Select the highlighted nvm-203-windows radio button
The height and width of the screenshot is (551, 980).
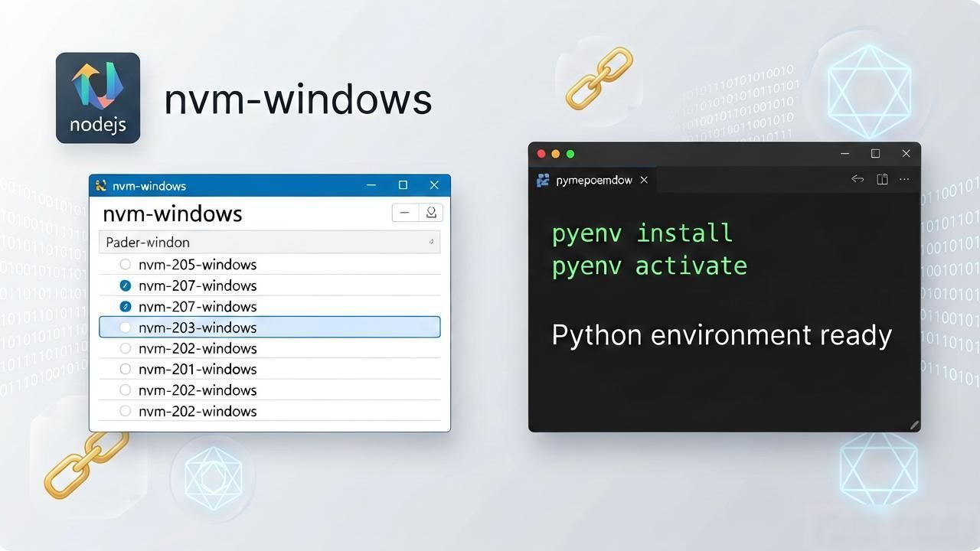click(126, 328)
